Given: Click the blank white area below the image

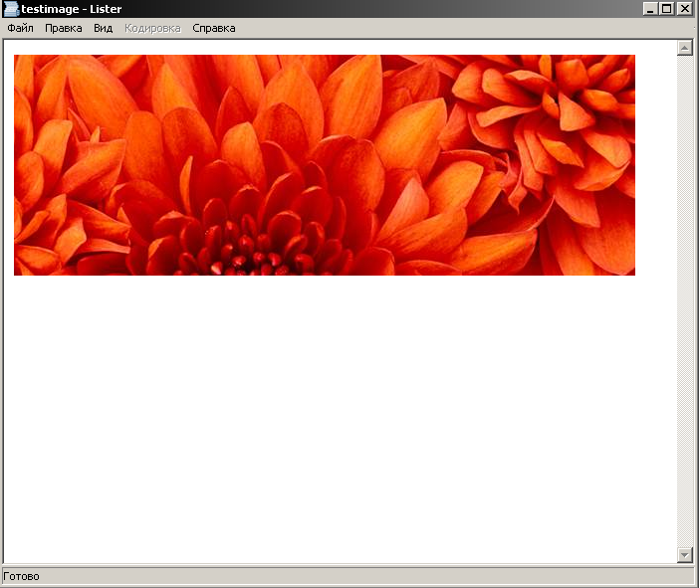Looking at the screenshot, I should [339, 418].
